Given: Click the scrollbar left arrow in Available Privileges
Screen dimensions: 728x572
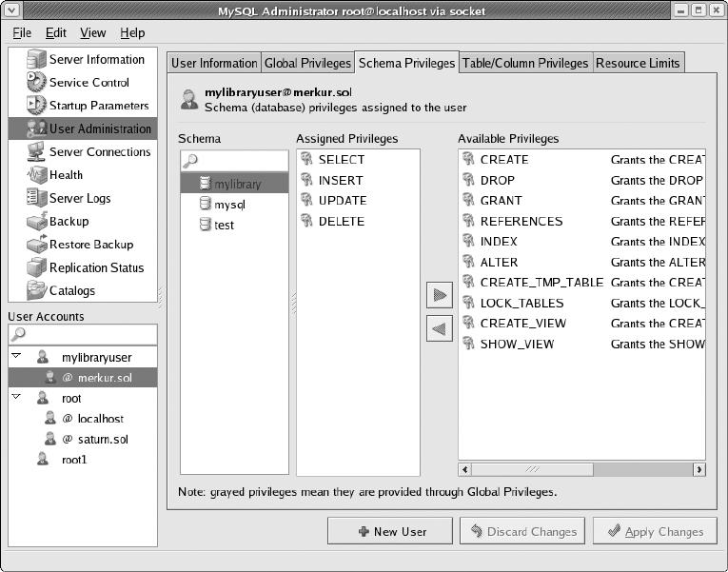Looking at the screenshot, I should coord(464,469).
